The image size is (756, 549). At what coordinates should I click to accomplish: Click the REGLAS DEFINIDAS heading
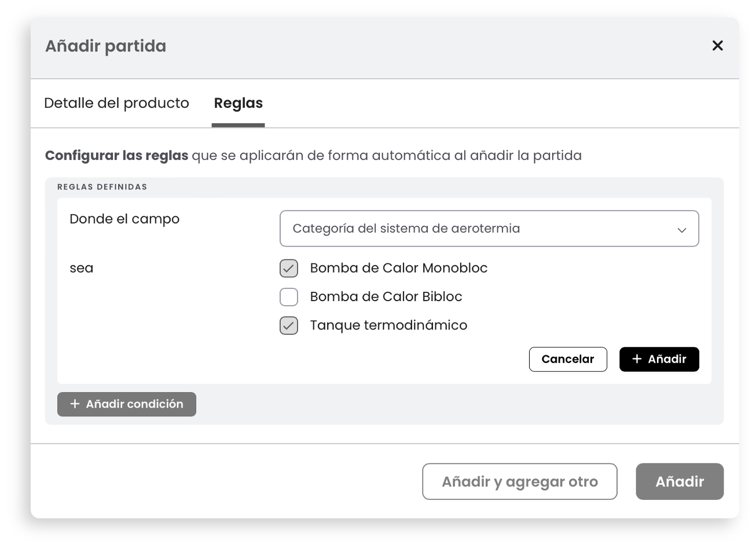(x=102, y=187)
